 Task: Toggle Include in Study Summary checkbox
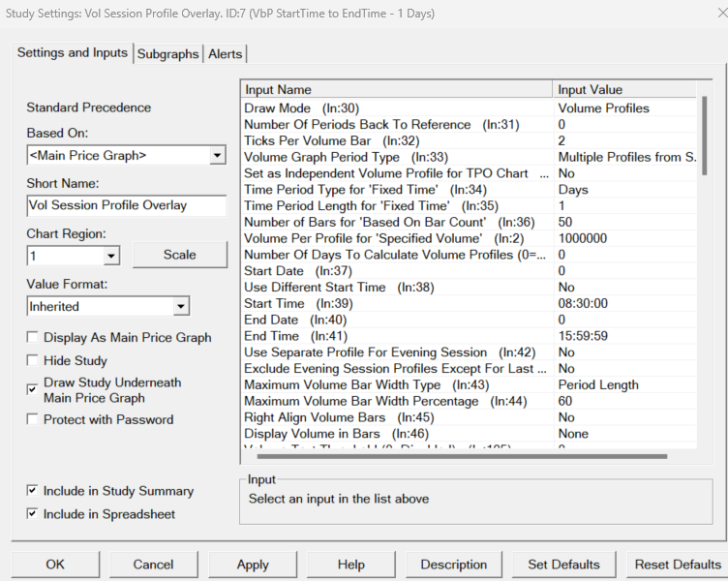pos(34,492)
